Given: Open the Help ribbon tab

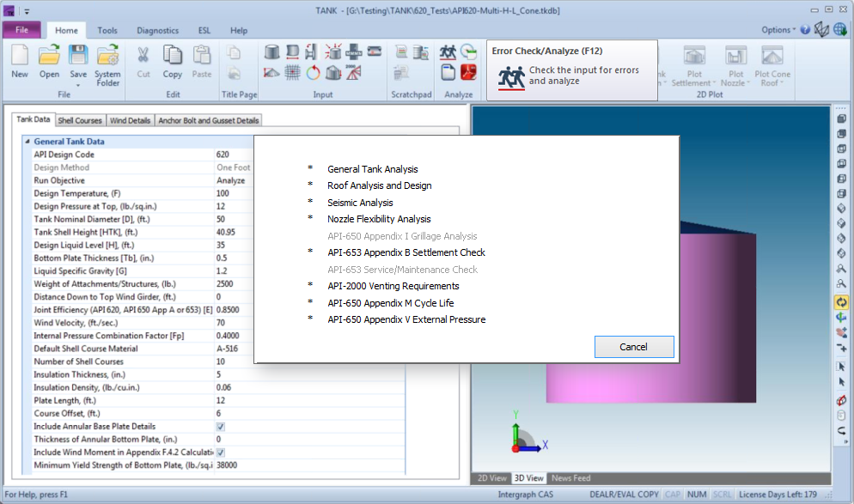Looking at the screenshot, I should [x=239, y=30].
